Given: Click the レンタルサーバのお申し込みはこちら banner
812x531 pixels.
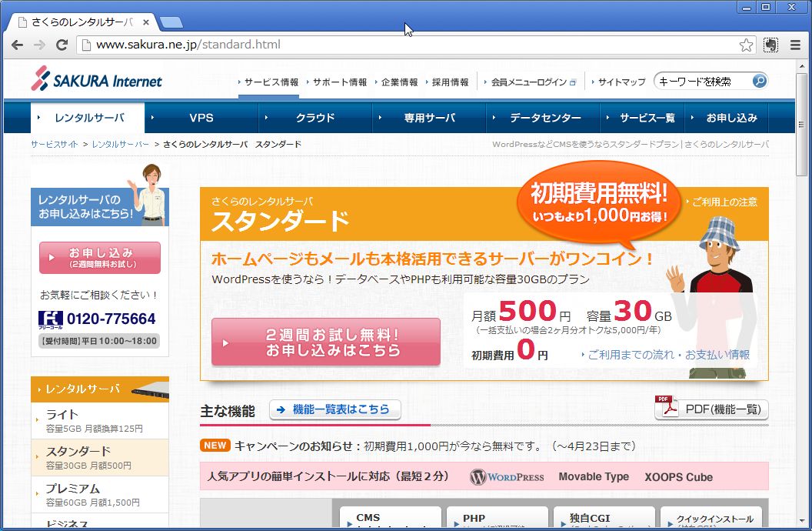Looking at the screenshot, I should pyautogui.click(x=100, y=206).
